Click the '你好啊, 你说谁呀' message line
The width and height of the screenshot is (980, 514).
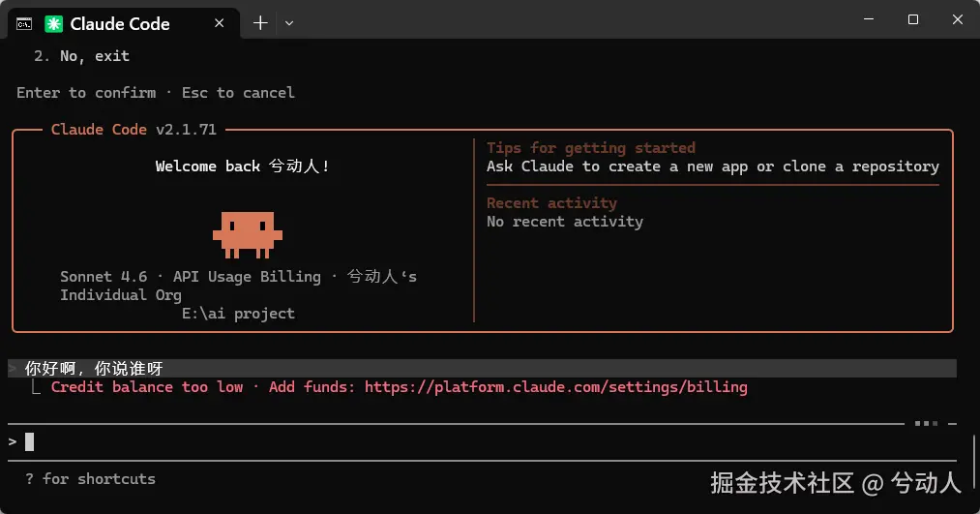(482, 368)
